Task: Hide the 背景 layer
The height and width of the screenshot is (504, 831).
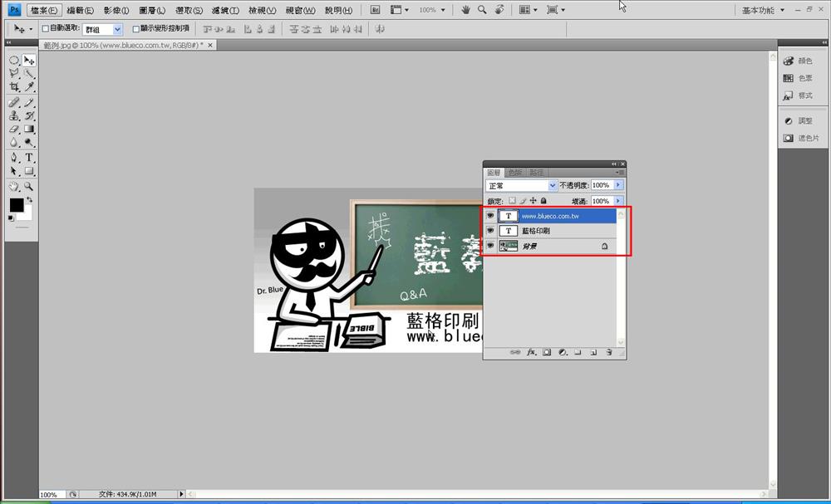Action: coord(490,246)
